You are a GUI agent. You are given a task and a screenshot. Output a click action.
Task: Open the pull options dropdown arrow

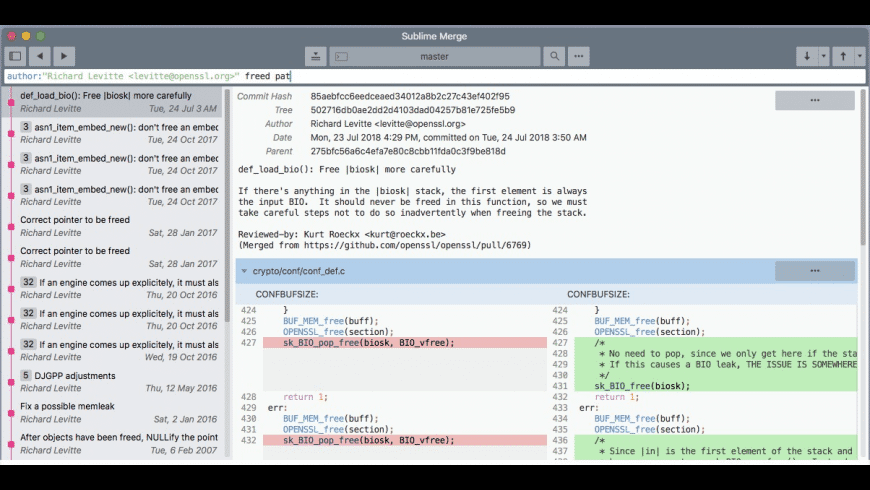[x=824, y=56]
